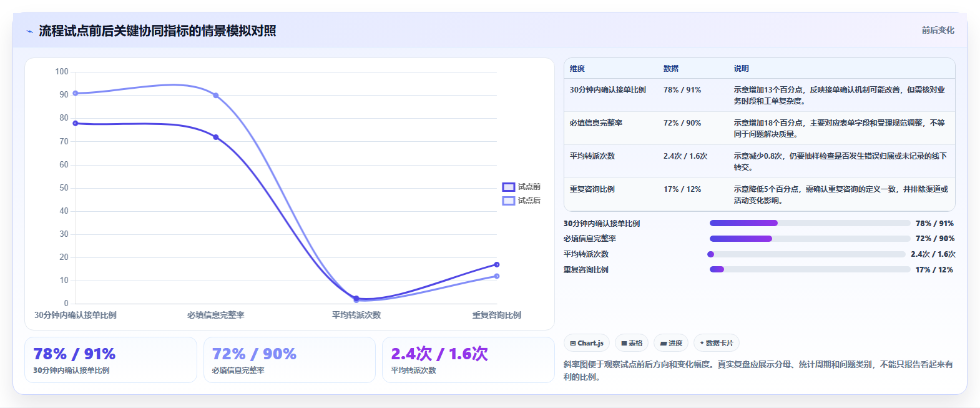Click the 72% / 90% table data cell
The width and height of the screenshot is (980, 408).
[682, 123]
